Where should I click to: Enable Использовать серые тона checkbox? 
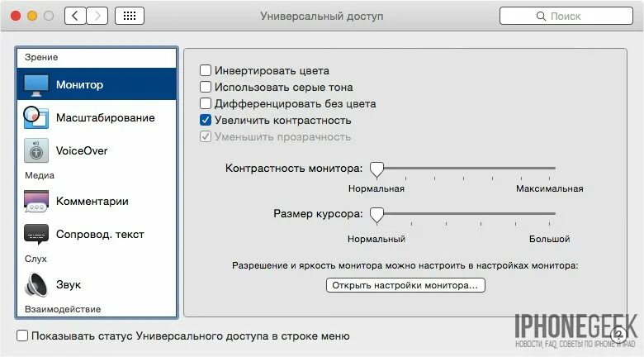206,87
